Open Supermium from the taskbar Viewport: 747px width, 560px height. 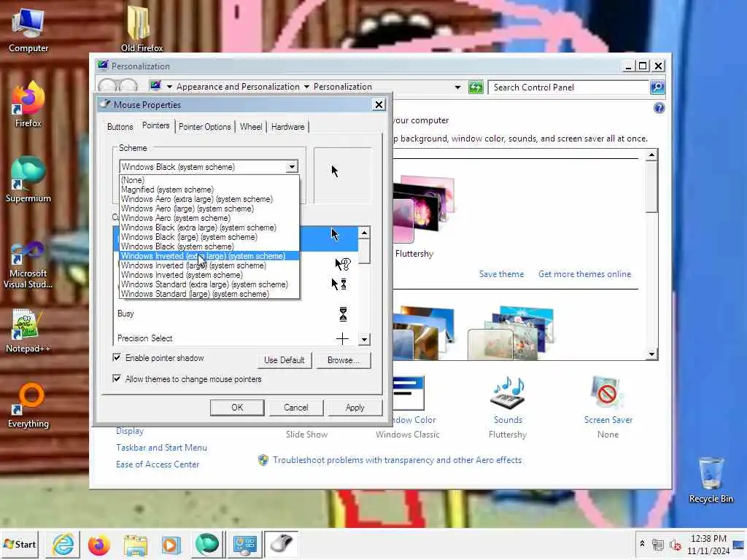(207, 545)
